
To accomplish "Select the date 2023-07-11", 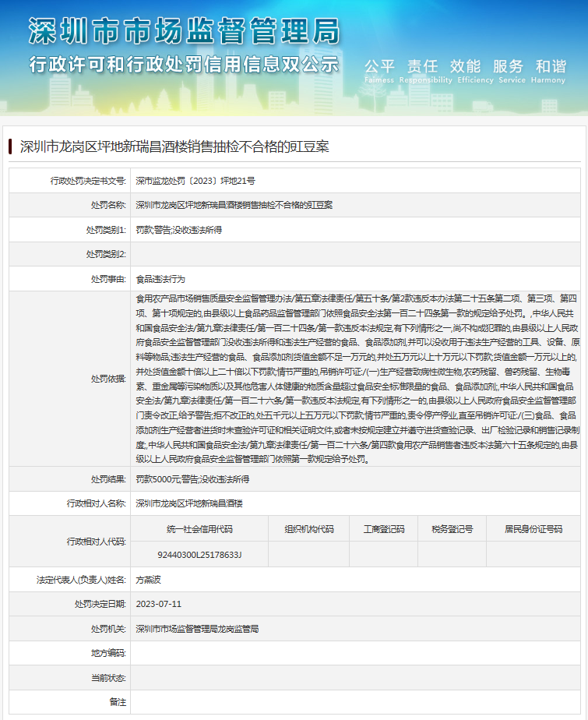I will 158,605.
